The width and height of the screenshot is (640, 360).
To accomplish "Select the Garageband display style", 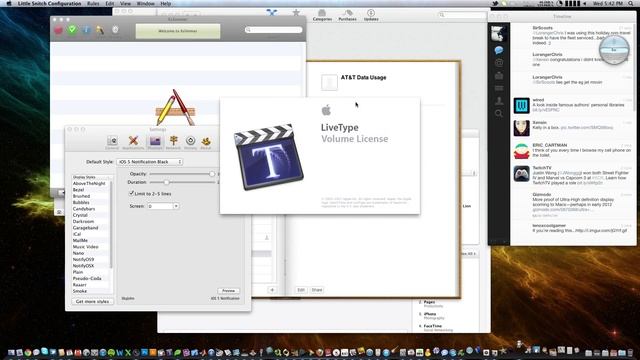I will pyautogui.click(x=85, y=228).
